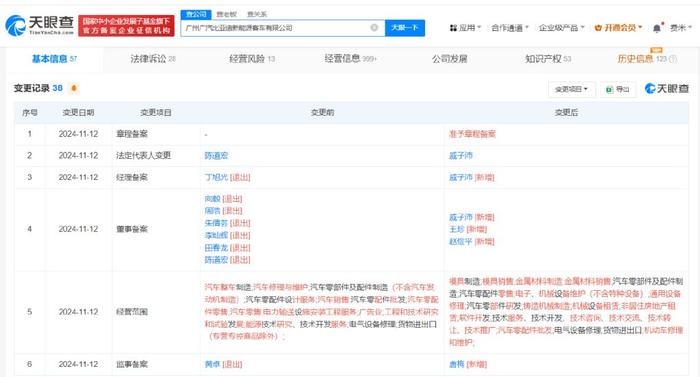The width and height of the screenshot is (700, 377).
Task: Click the 变更项目 column header
Action: [x=156, y=113]
